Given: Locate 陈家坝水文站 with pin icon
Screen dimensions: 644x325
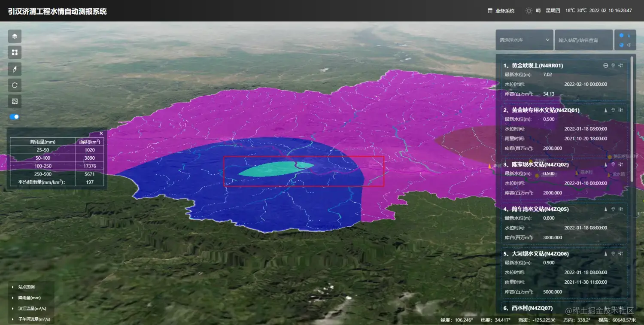Looking at the screenshot, I should pos(613,164).
